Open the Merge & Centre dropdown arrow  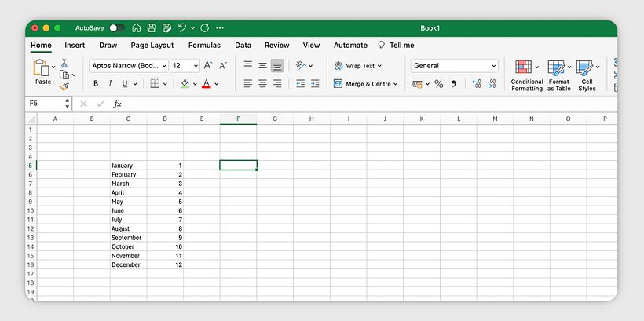click(x=396, y=84)
